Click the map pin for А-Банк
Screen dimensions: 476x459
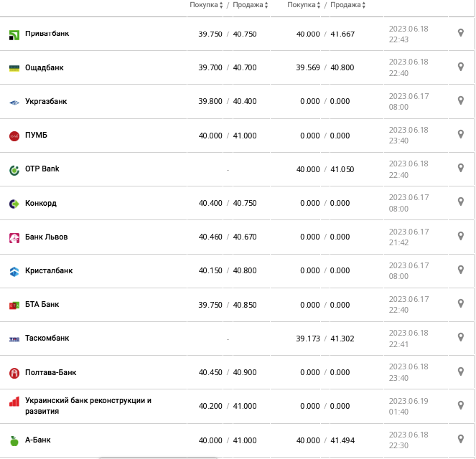coord(461,439)
